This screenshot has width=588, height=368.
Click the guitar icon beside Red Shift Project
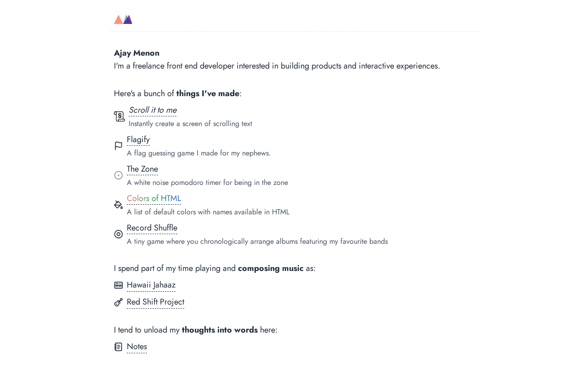pos(119,302)
